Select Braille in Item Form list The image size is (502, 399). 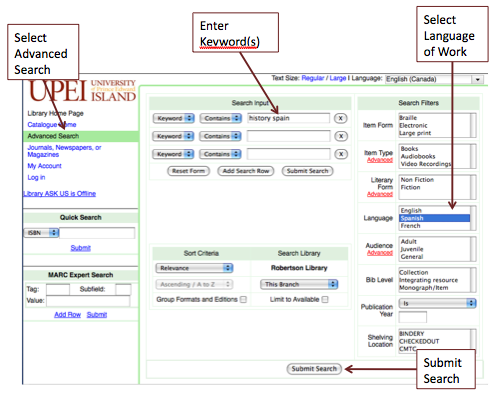(x=408, y=118)
